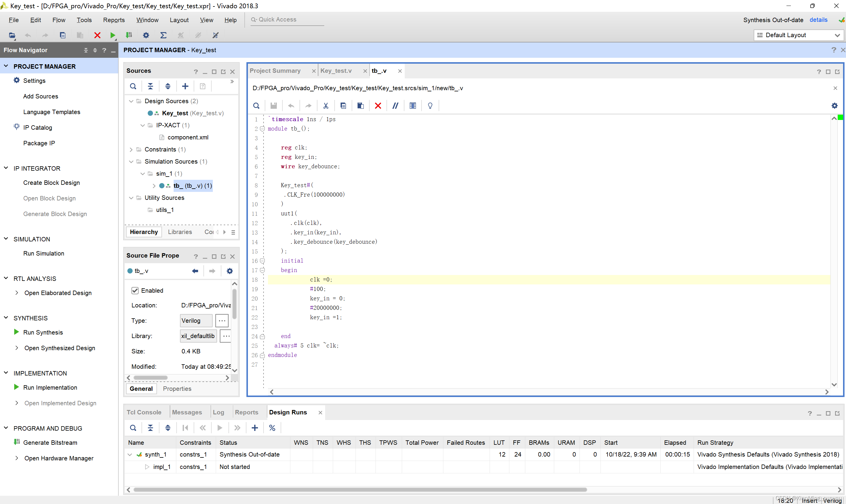This screenshot has width=846, height=504.
Task: Click the Run Simulation button in Flow Navigator
Action: [43, 253]
